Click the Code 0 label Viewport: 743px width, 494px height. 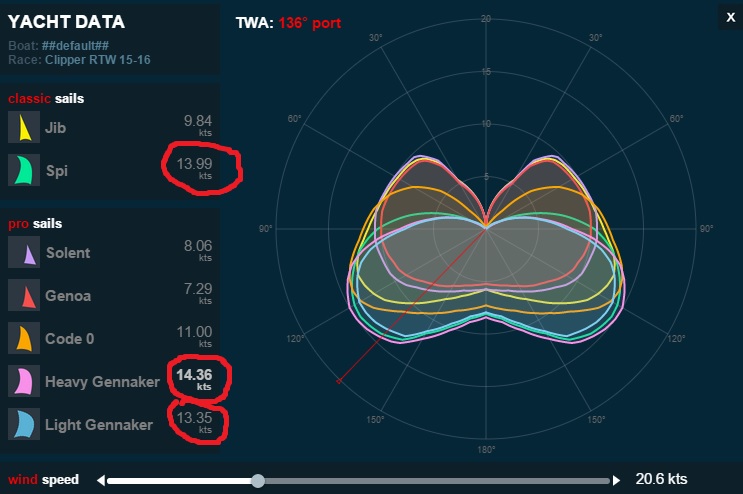tap(70, 339)
